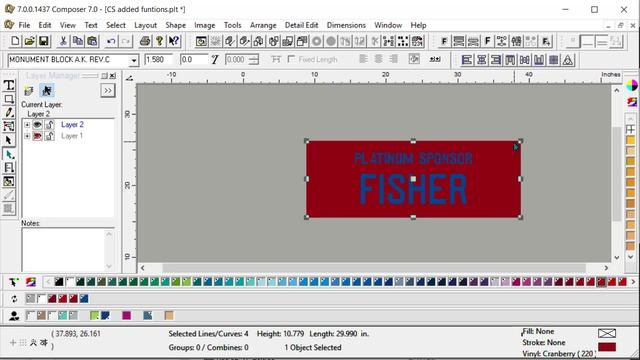Print the design with printer icon
Viewport: 640px width, 360px height.
click(145, 41)
